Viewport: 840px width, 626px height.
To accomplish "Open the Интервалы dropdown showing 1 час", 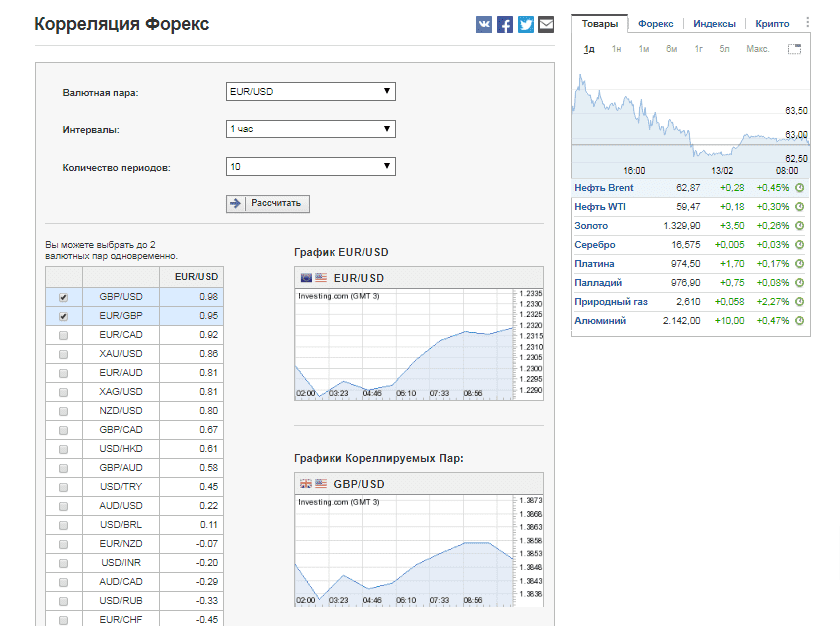I will point(311,129).
